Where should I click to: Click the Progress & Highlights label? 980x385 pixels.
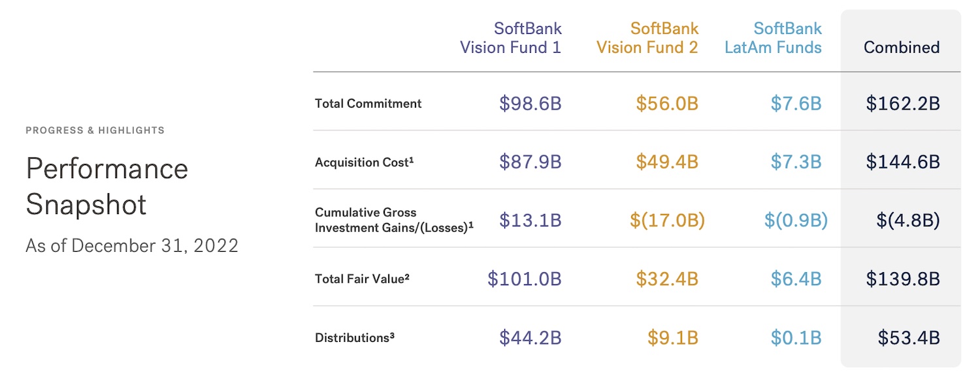95,131
